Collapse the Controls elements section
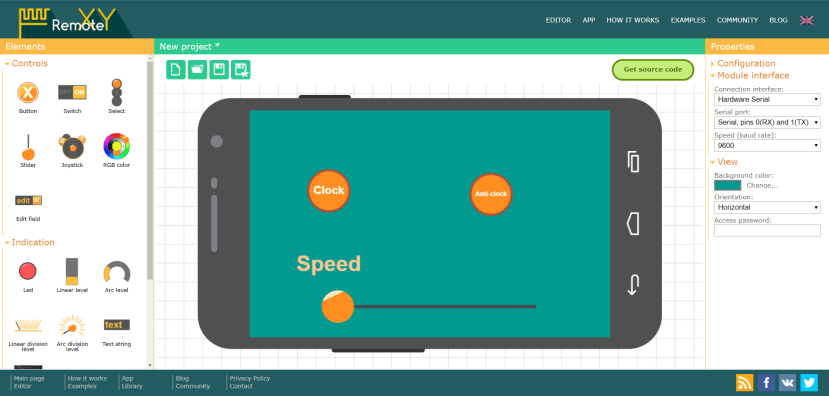Screen dimensions: 829x396 point(30,63)
